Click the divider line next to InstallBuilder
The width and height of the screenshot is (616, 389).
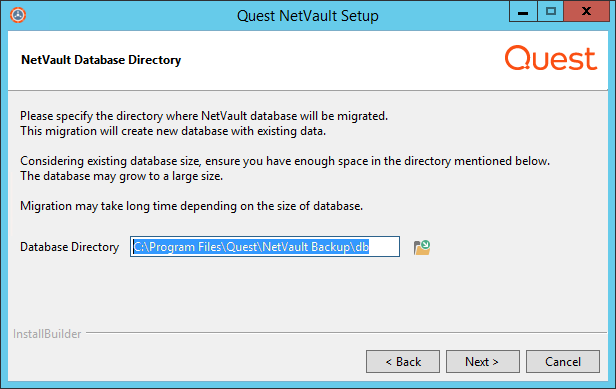click(346, 333)
